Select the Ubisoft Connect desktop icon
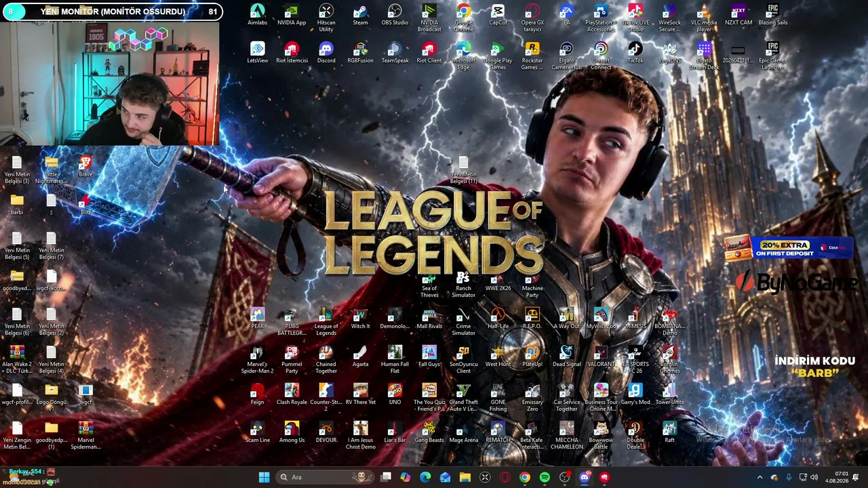The height and width of the screenshot is (488, 868). (x=601, y=56)
